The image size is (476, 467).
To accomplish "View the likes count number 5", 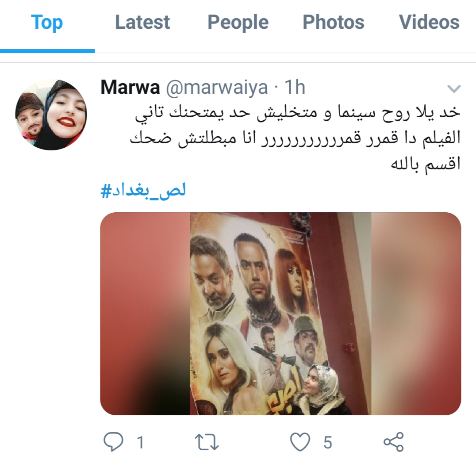I will click(327, 442).
